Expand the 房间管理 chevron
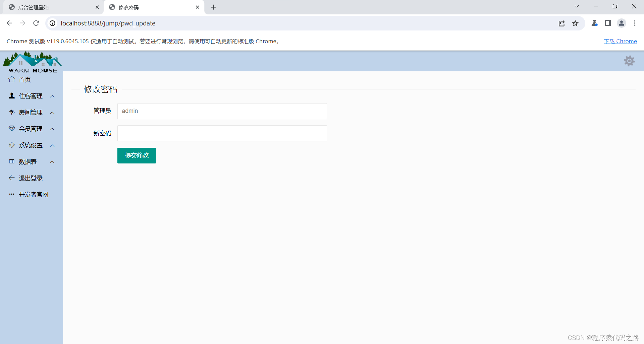The width and height of the screenshot is (644, 344). [x=52, y=113]
